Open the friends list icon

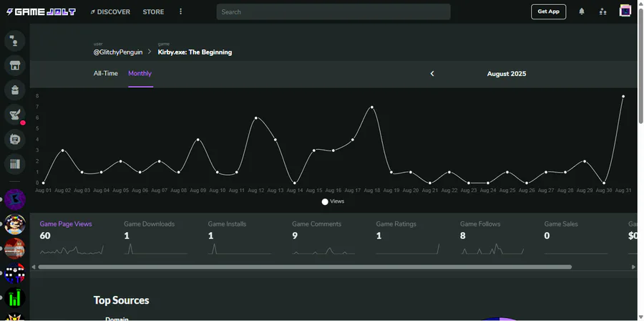(603, 11)
